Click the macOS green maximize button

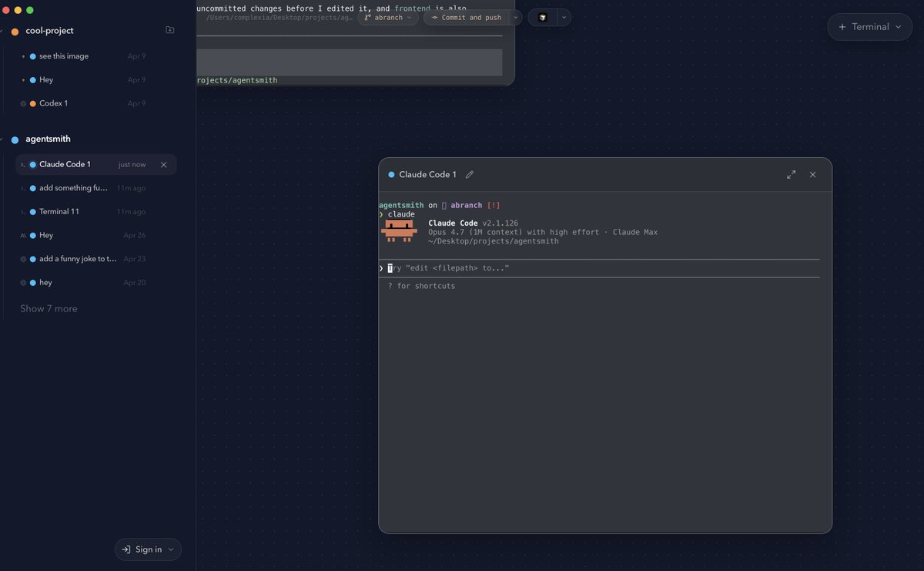(30, 10)
